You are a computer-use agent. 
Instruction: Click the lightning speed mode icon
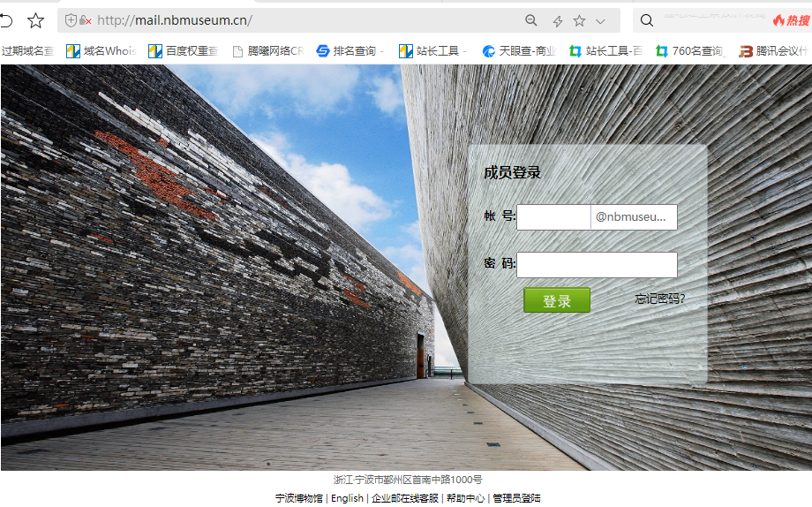click(x=557, y=21)
